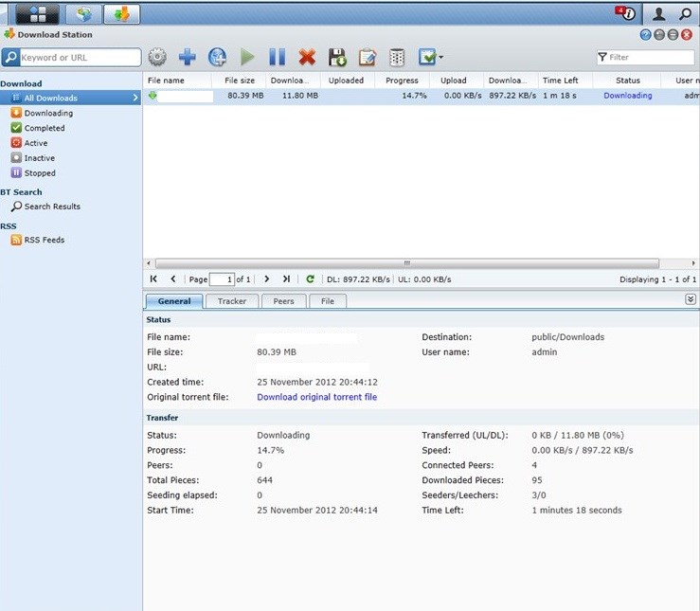This screenshot has height=611, width=700.
Task: Show the Inactive tasks category
Action: pyautogui.click(x=39, y=158)
